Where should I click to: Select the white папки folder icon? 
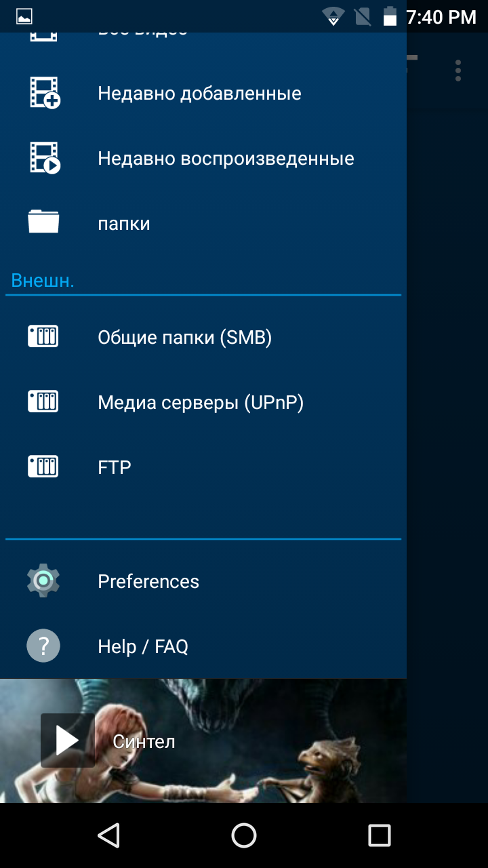coord(43,222)
